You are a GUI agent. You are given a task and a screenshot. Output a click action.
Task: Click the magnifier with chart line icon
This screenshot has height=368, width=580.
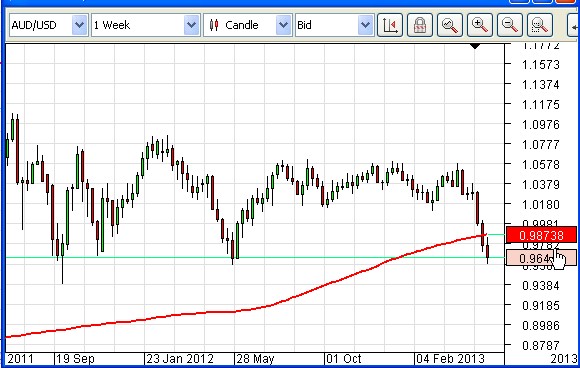tap(450, 25)
